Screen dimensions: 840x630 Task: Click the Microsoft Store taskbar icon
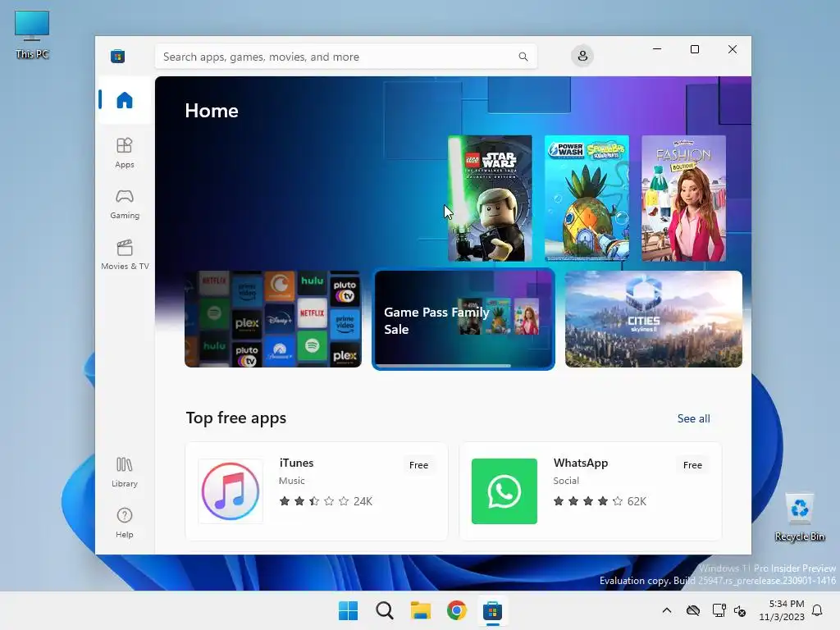492,610
